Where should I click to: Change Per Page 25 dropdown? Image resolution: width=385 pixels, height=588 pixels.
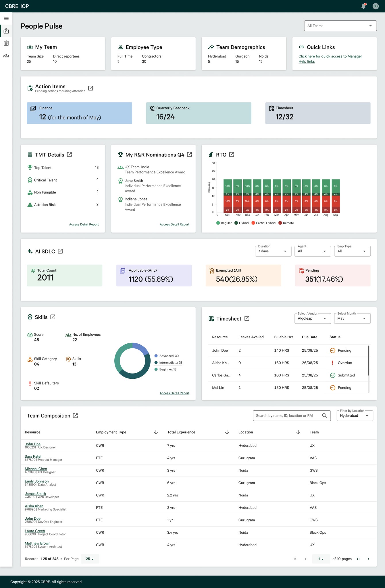tap(90, 559)
